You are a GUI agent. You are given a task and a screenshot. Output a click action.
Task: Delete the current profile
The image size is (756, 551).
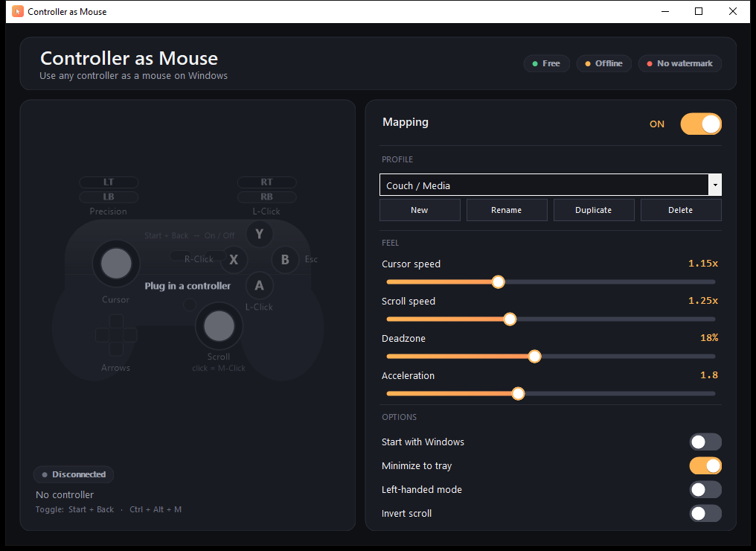(x=681, y=210)
